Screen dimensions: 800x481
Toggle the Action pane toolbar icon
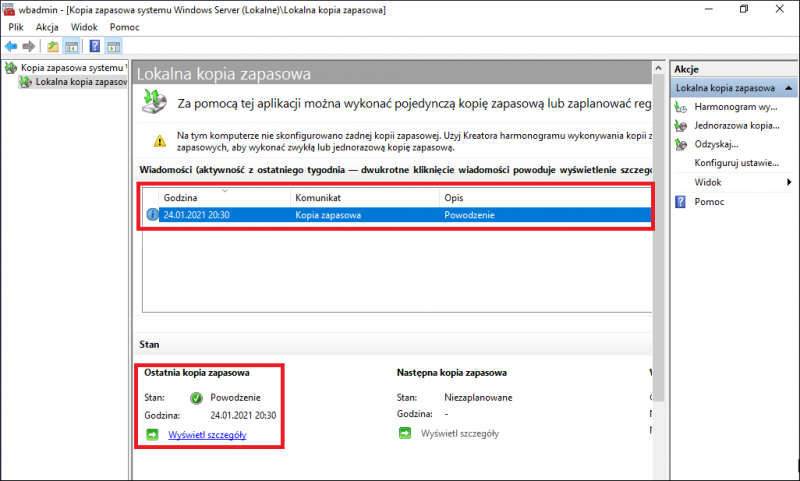(x=112, y=46)
